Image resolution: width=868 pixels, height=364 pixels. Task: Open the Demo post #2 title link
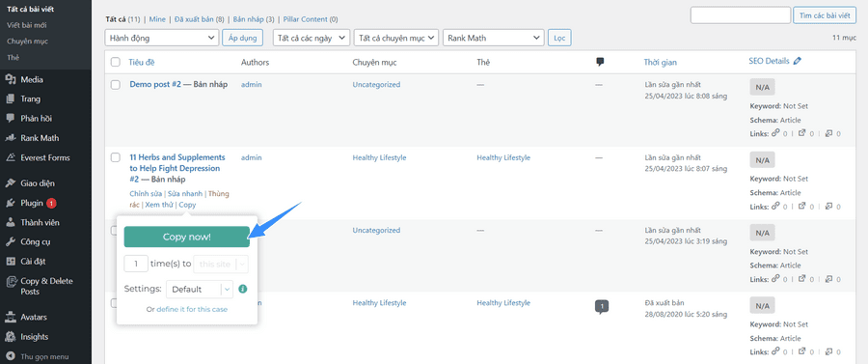pos(155,85)
